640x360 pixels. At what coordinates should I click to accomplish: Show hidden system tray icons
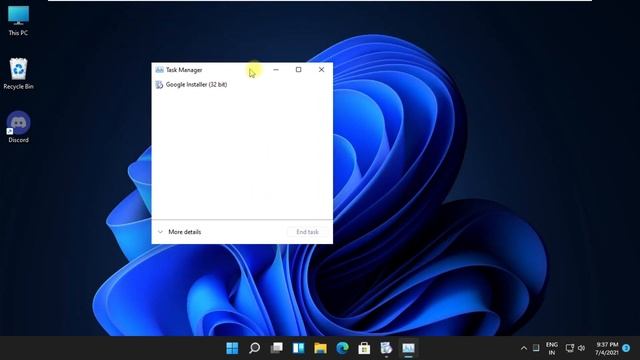(x=524, y=348)
